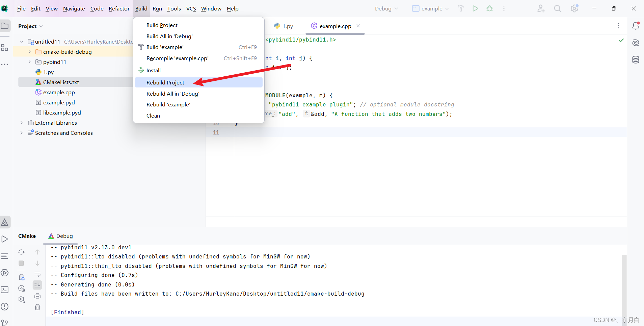The height and width of the screenshot is (326, 644).
Task: Open the Debug configuration dropdown
Action: tap(386, 8)
